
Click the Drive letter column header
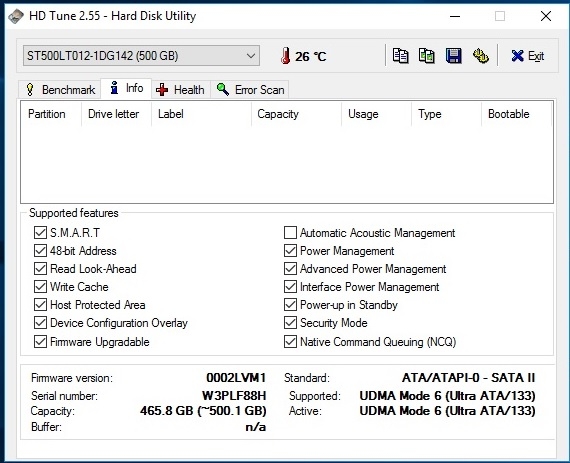tap(117, 114)
